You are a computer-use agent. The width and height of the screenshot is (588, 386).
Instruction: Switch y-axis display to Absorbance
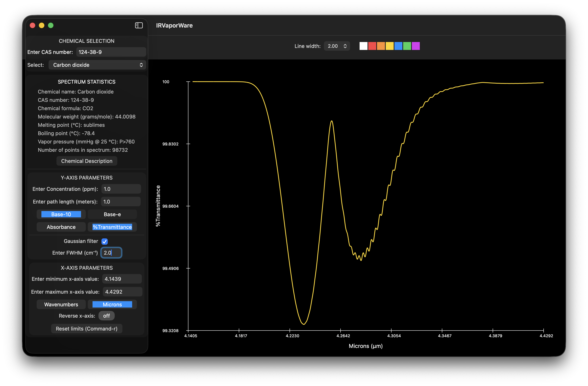tap(61, 227)
